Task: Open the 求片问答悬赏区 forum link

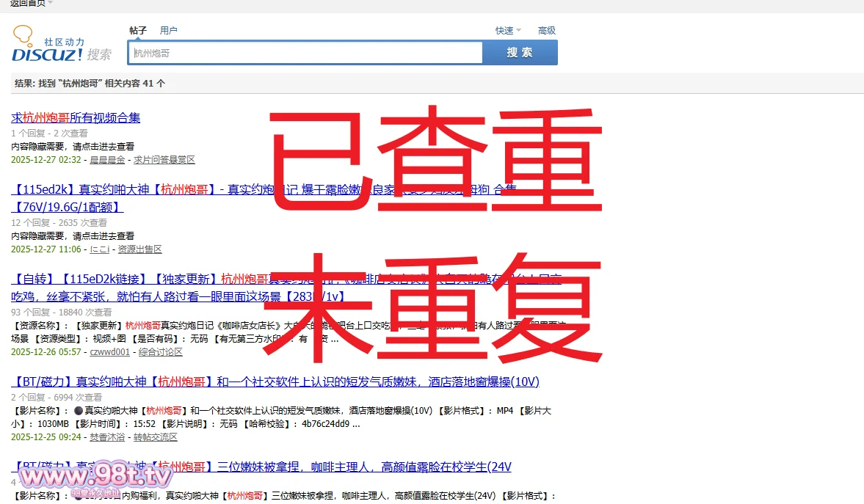Action: pyautogui.click(x=164, y=159)
